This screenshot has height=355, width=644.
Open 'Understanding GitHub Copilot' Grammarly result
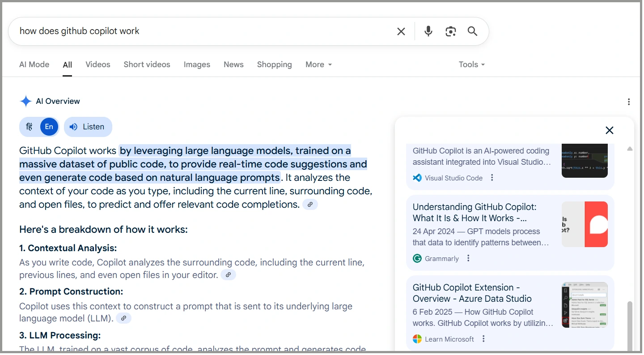click(x=475, y=213)
